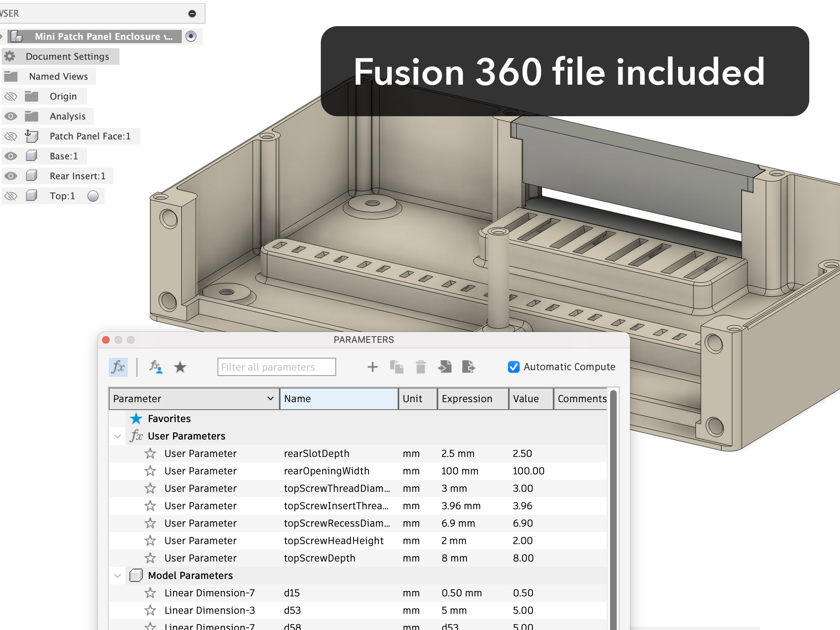The height and width of the screenshot is (630, 840).
Task: Select the Top:1 browser item
Action: 62,196
